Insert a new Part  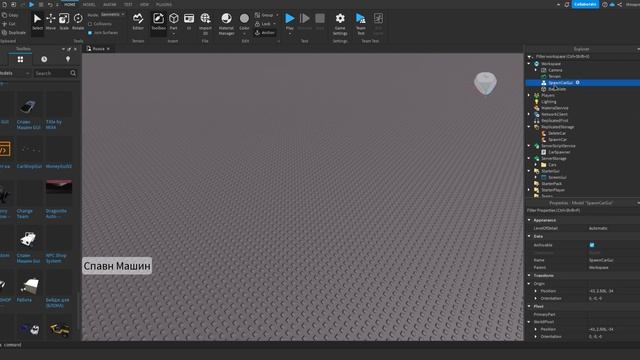[173, 22]
